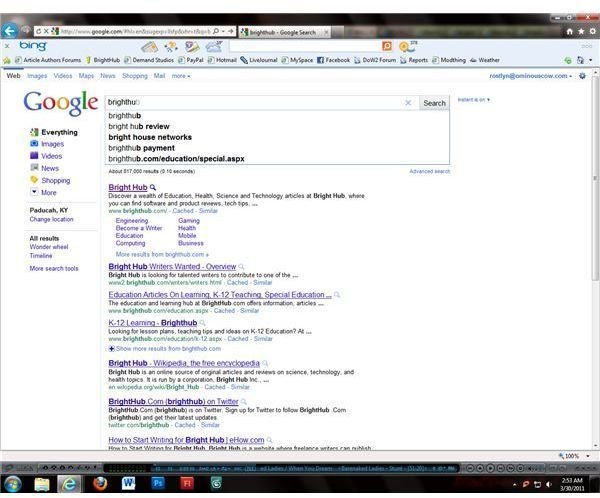600x498 pixels.
Task: Open Windows Start button
Action: (13, 484)
